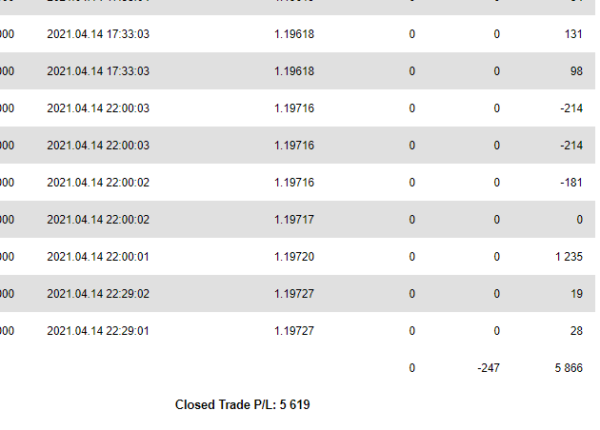Click the total profit 5 866
Image resolution: width=600 pixels, height=430 pixels.
[569, 368]
